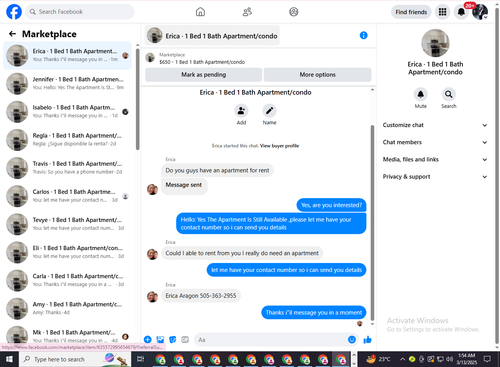Click 'Do you guys have an apartment' message
500x367 pixels.
217,170
